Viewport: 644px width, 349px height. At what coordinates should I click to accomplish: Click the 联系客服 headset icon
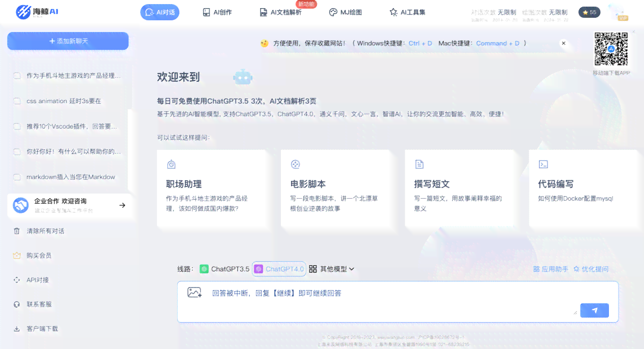17,304
